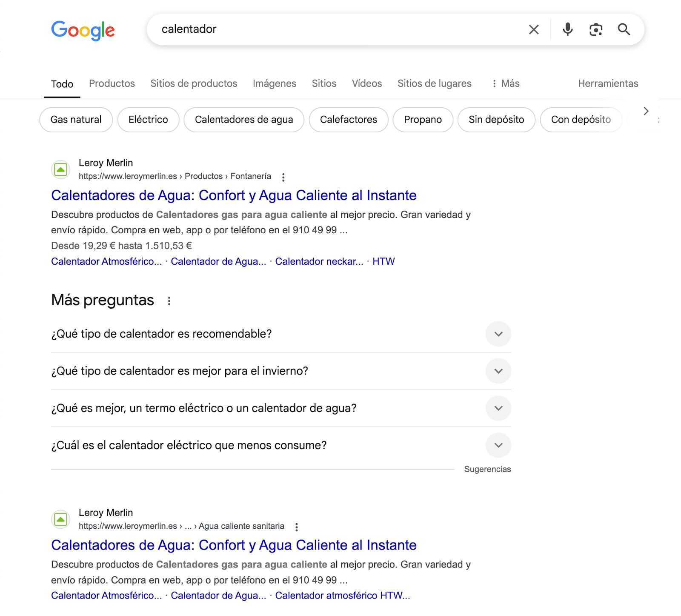
Task: Switch to the Imágenes results tab
Action: pos(275,83)
